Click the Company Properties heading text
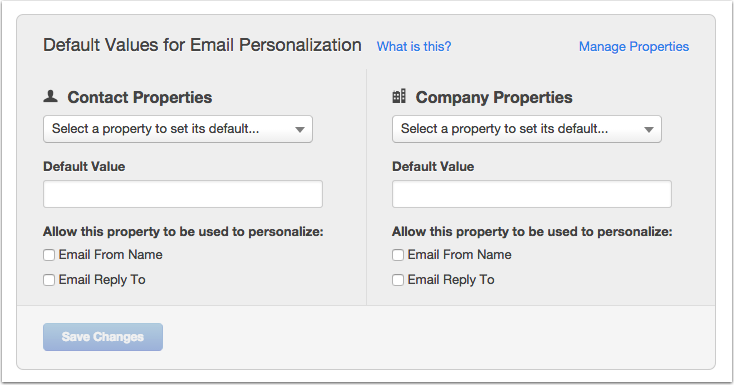The width and height of the screenshot is (734, 385). point(494,97)
